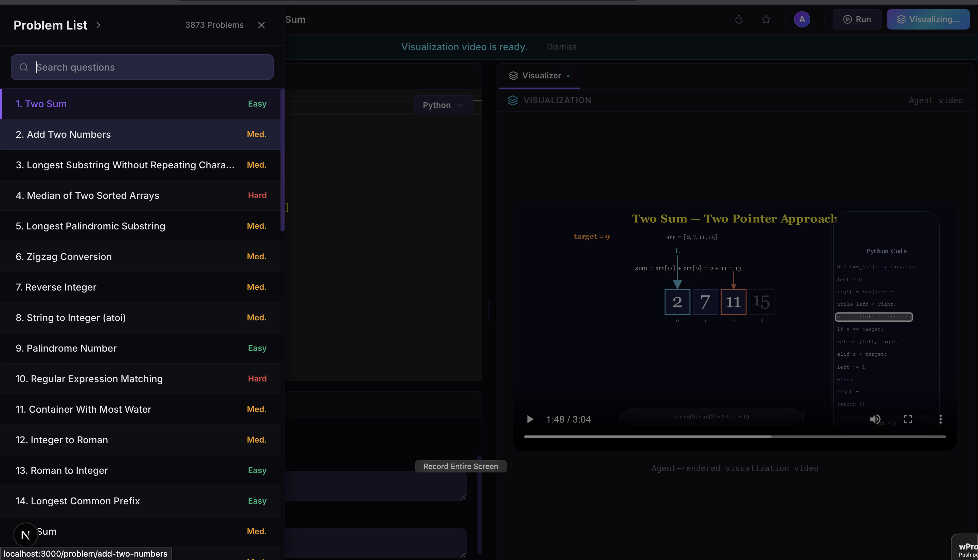
Task: Play the visualization video
Action: pos(530,419)
